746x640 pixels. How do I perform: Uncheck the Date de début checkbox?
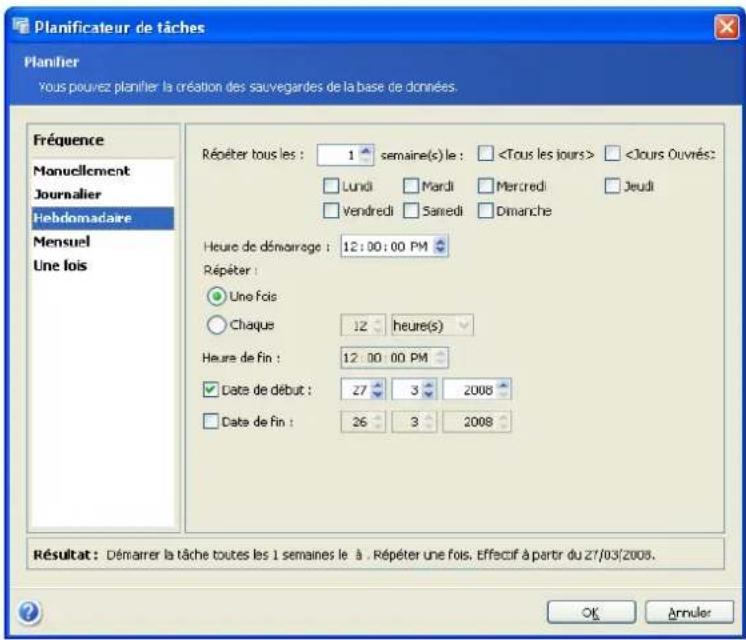(x=210, y=389)
